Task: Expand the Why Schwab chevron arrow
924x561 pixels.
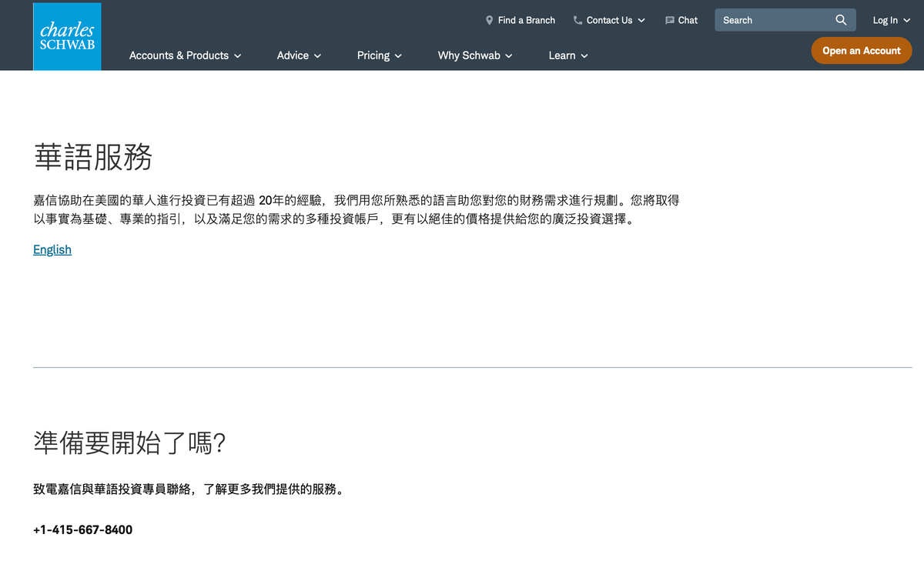Action: pyautogui.click(x=508, y=56)
